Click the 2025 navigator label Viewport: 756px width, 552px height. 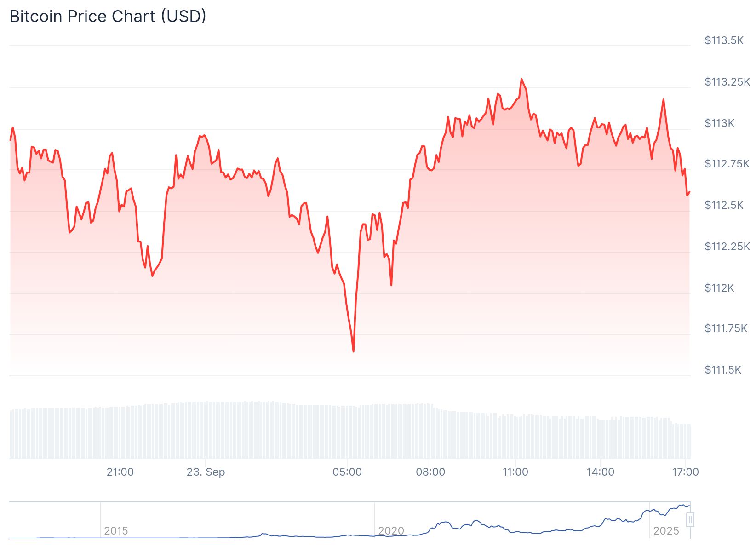pyautogui.click(x=666, y=531)
